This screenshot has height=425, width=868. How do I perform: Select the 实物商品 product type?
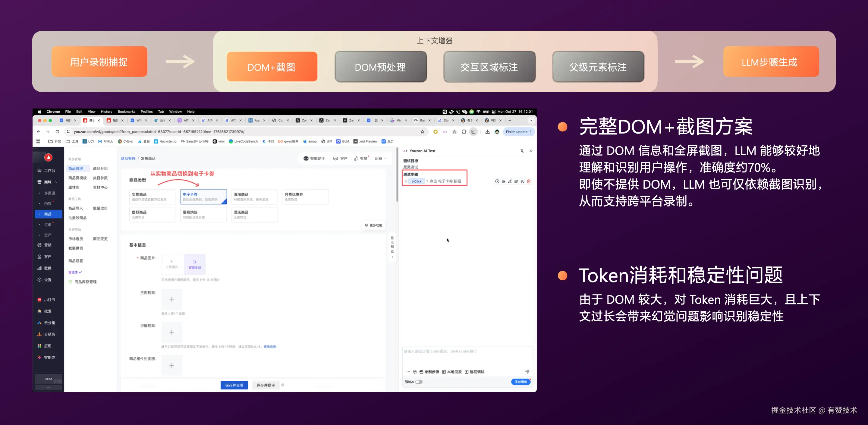(152, 197)
